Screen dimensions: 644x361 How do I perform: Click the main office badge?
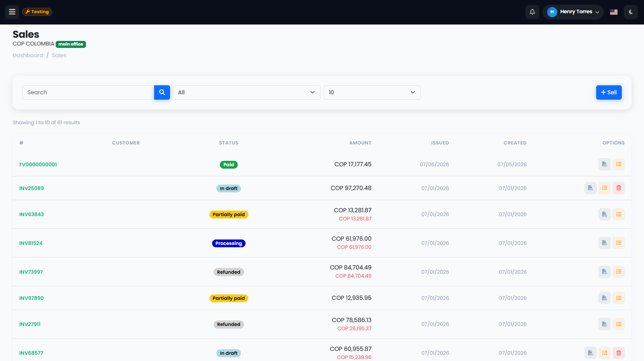[x=71, y=44]
